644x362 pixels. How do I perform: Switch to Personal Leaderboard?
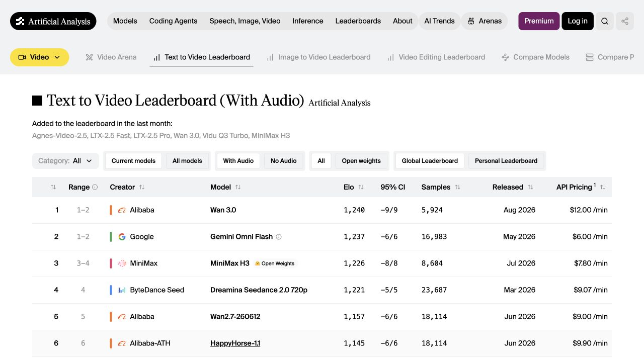tap(506, 161)
